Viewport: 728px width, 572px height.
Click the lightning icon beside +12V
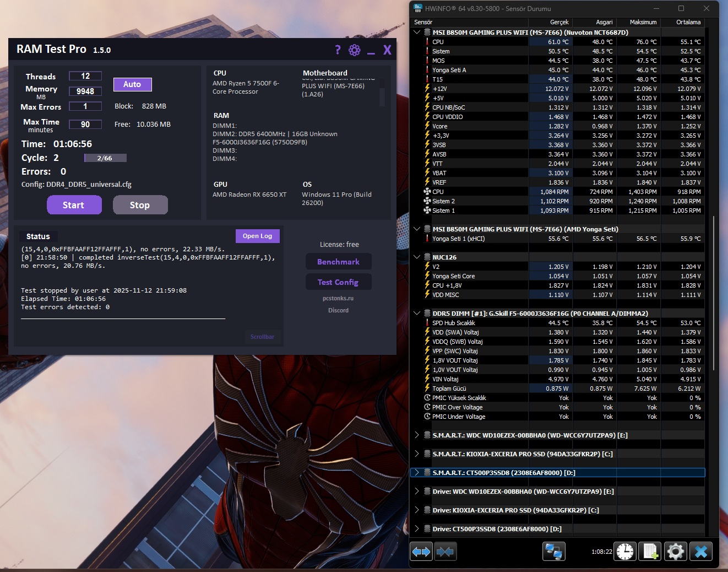(x=427, y=89)
